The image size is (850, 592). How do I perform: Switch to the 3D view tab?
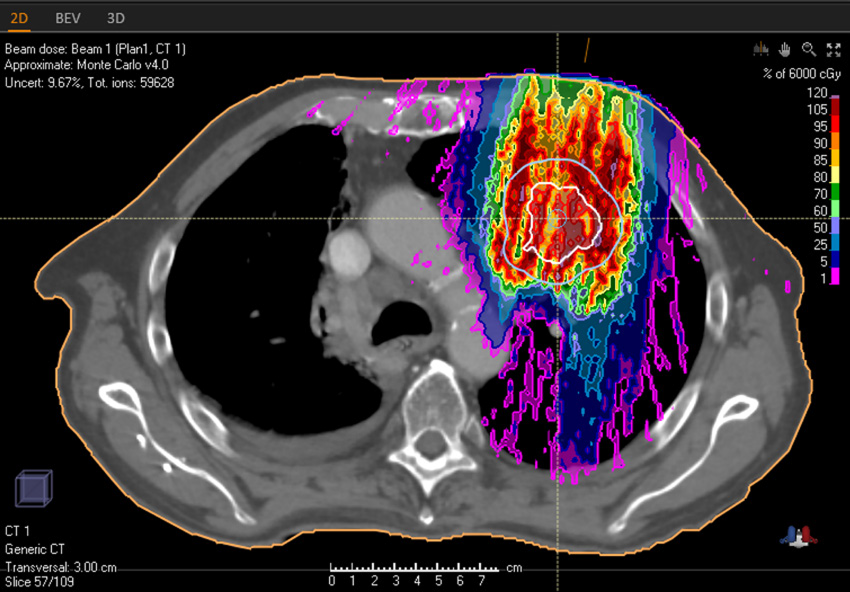(116, 18)
